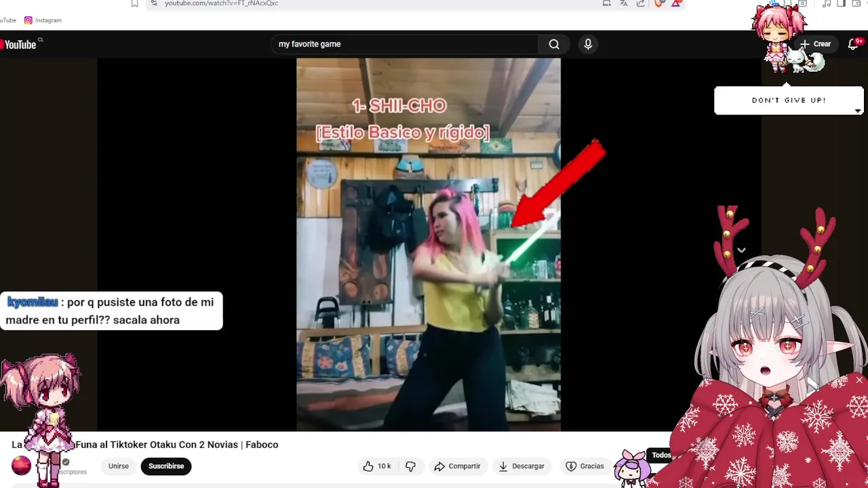
Task: Click the Suscribirse subscribe button
Action: pyautogui.click(x=166, y=466)
